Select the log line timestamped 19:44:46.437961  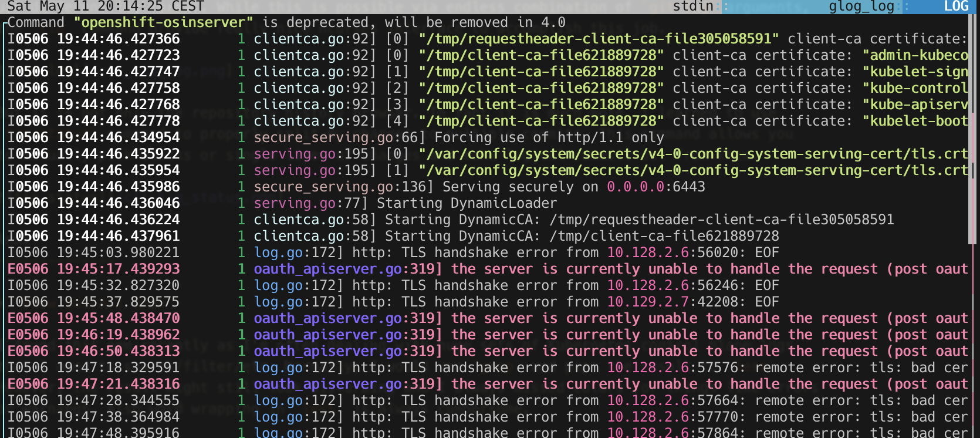point(393,236)
